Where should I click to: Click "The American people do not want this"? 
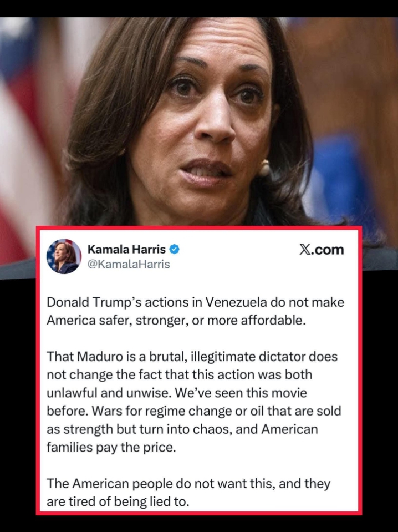[160, 484]
